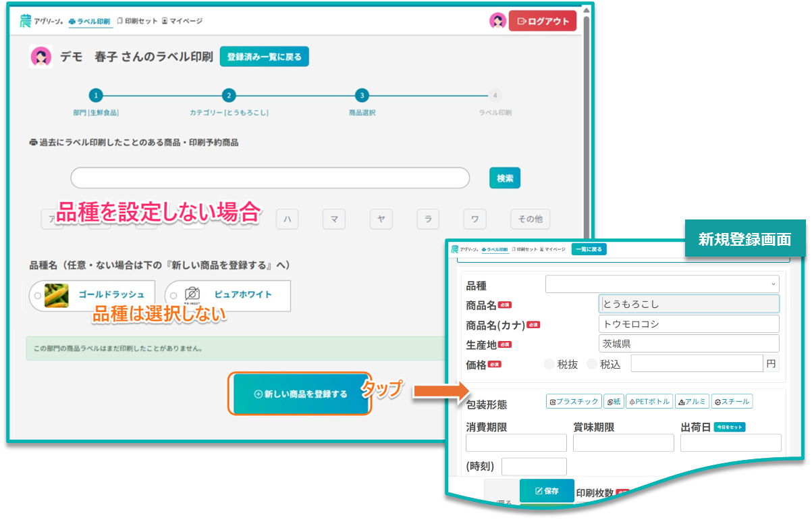
Task: Select PETボトル packaging type
Action: [x=649, y=402]
